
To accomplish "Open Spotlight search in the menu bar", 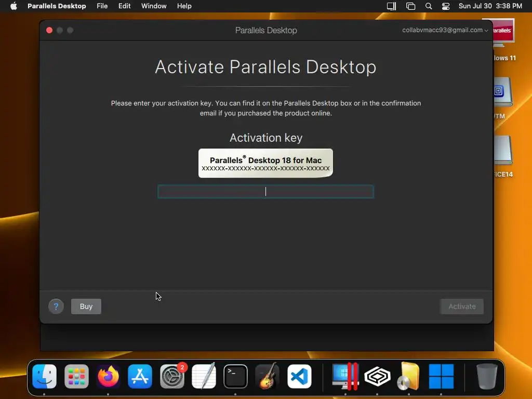I will click(429, 6).
